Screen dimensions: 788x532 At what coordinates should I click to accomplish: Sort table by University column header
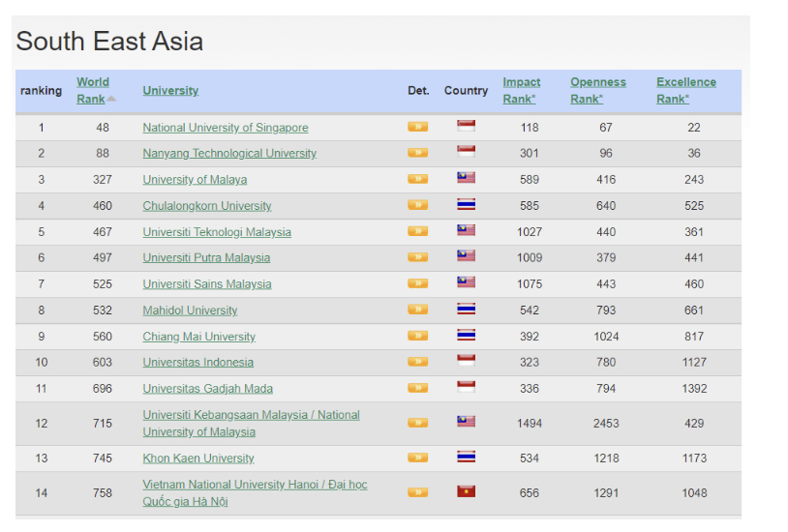tap(170, 90)
